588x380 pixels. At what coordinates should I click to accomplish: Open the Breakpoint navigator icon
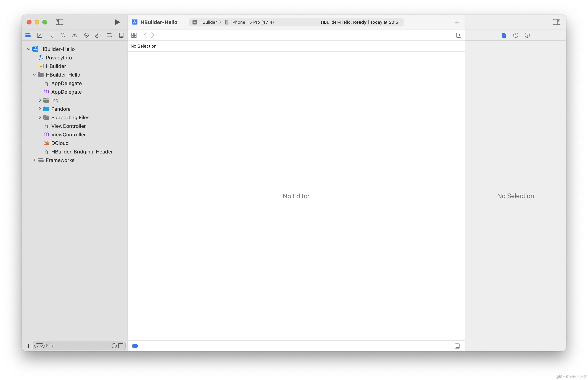109,35
